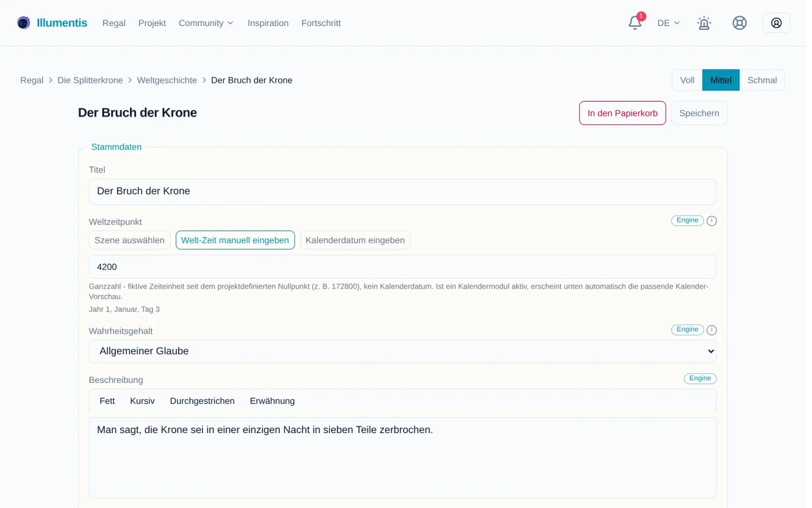Image resolution: width=812 pixels, height=508 pixels.
Task: Show info for Wahrheitsgehalt field
Action: (712, 330)
